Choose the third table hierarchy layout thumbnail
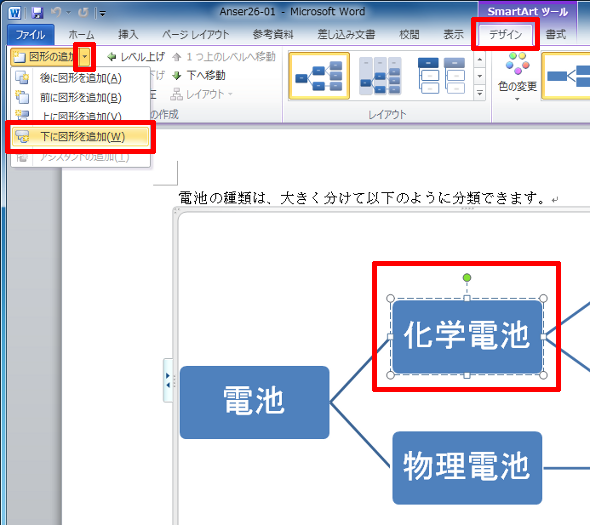The height and width of the screenshot is (525, 590). [441, 76]
